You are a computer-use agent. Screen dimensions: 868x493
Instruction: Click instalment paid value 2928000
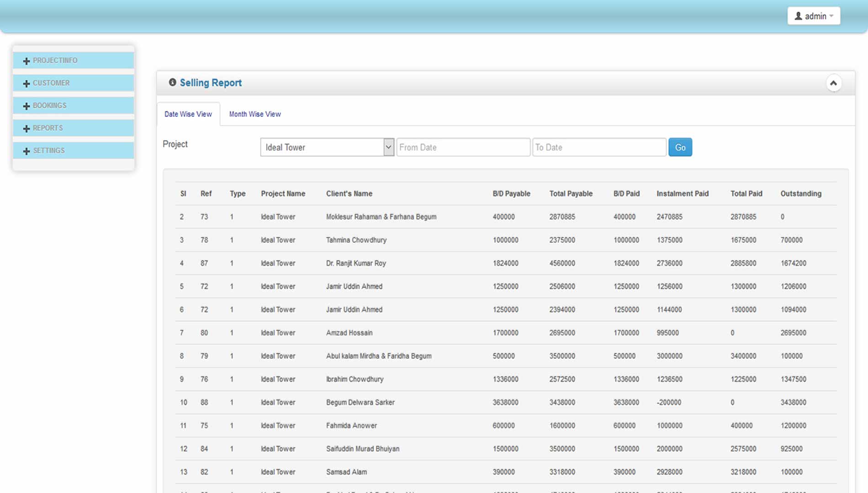pyautogui.click(x=669, y=472)
